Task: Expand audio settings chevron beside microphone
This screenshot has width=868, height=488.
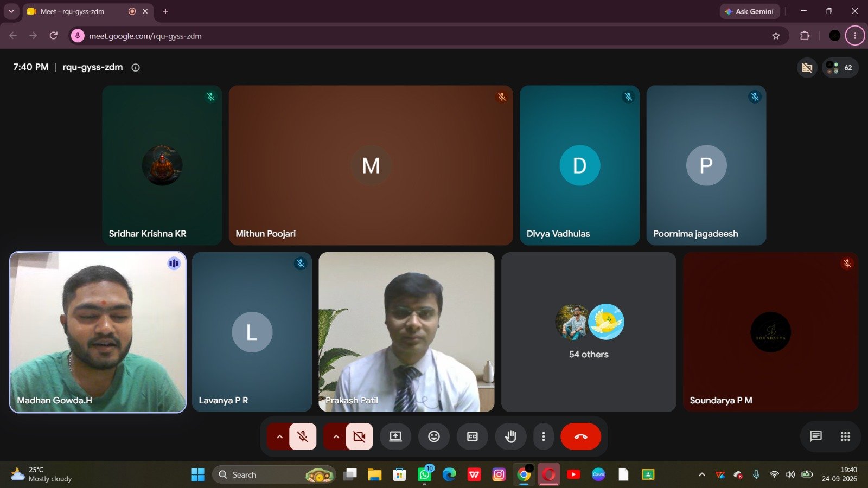Action: tap(279, 436)
